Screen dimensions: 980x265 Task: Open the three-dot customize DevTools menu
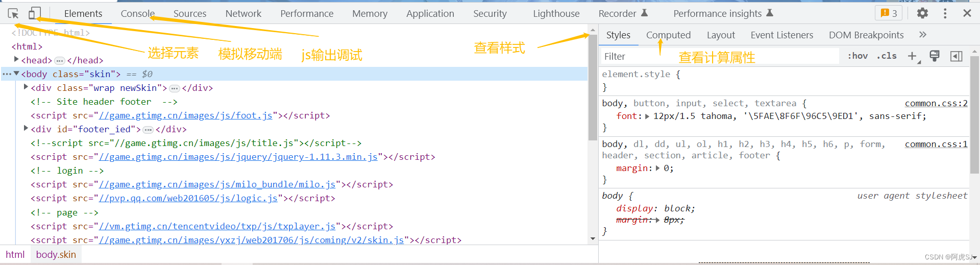pyautogui.click(x=945, y=13)
